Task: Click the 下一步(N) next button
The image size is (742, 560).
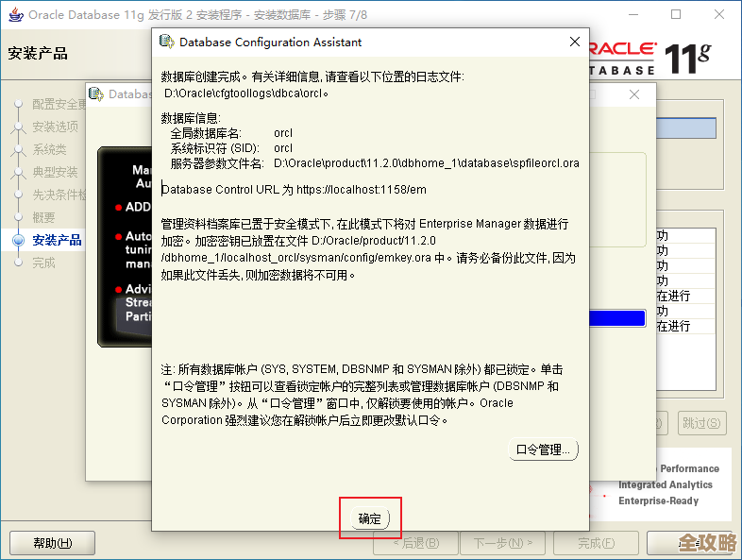Action: (x=503, y=543)
